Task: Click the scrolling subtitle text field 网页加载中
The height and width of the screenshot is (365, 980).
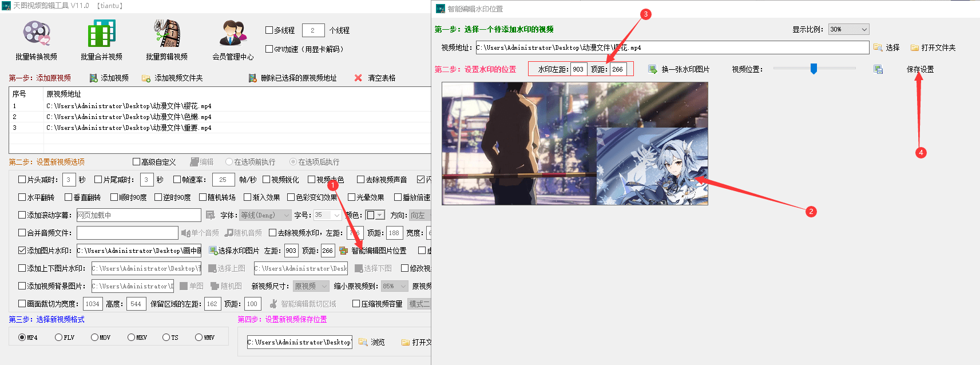Action: [138, 215]
